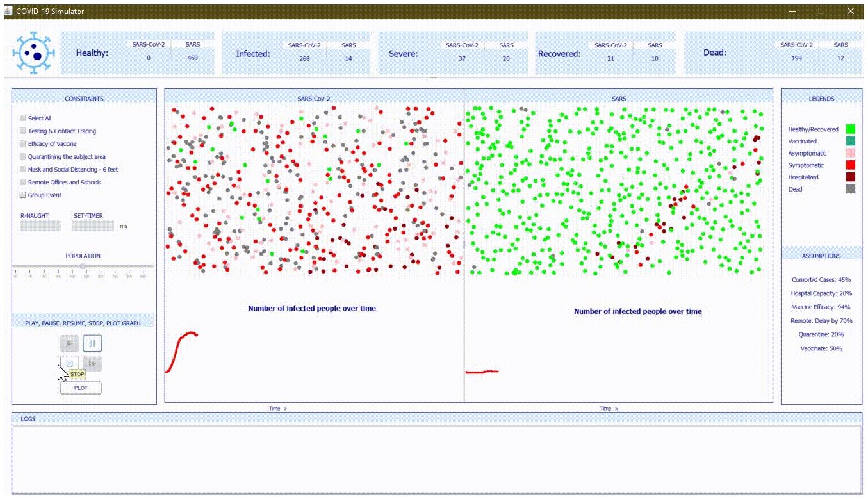
Task: Click the red Symptomatic legend swatch
Action: click(x=851, y=165)
